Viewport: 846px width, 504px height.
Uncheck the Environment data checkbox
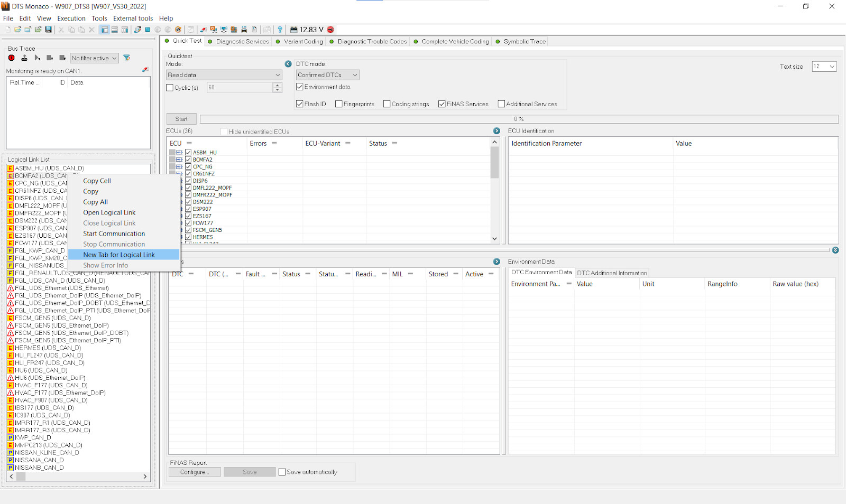(300, 87)
